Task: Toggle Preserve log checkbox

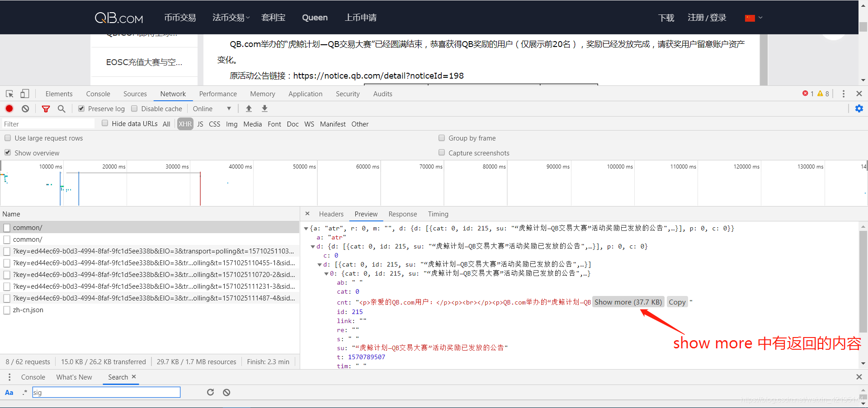Action: [x=81, y=108]
